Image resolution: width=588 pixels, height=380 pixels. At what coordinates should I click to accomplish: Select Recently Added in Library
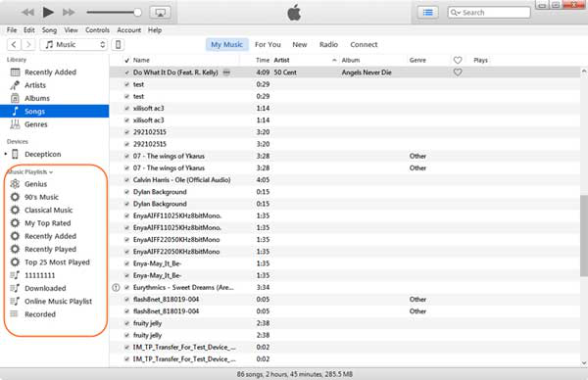tap(54, 71)
